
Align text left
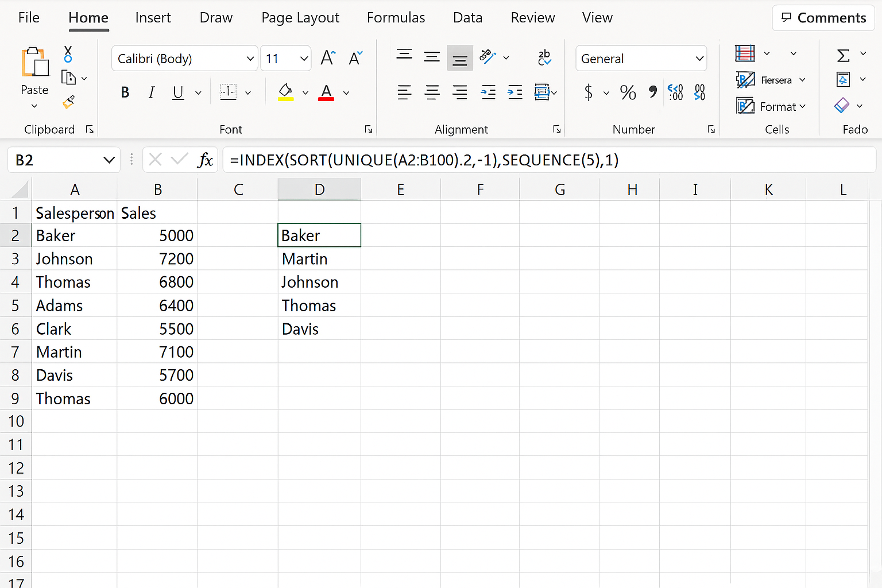[404, 92]
